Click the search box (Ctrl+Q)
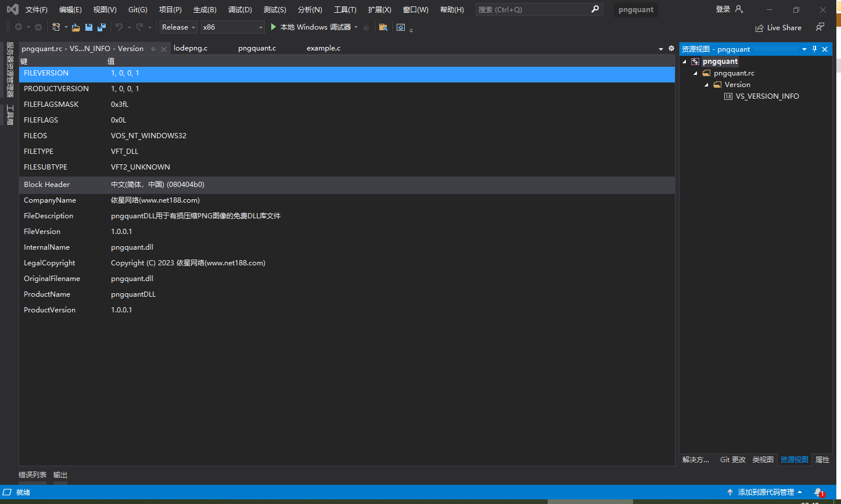The width and height of the screenshot is (841, 504). click(x=538, y=9)
